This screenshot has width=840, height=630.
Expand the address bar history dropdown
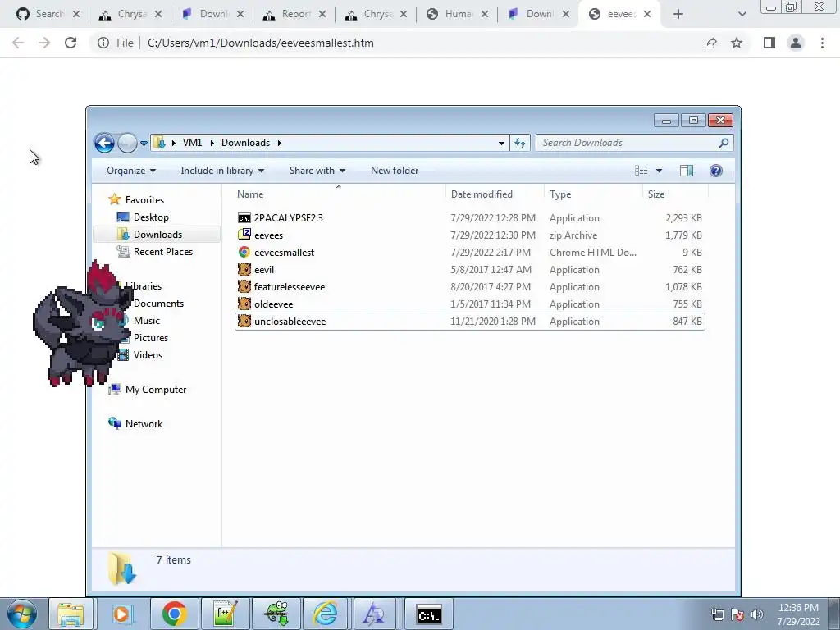click(501, 143)
